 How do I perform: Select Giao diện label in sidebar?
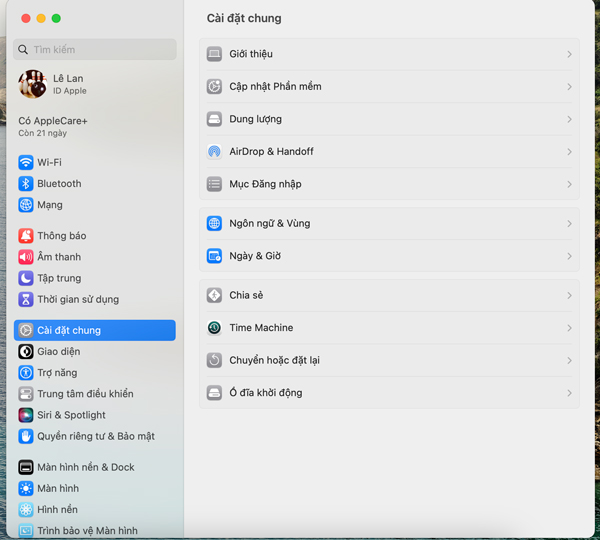59,351
